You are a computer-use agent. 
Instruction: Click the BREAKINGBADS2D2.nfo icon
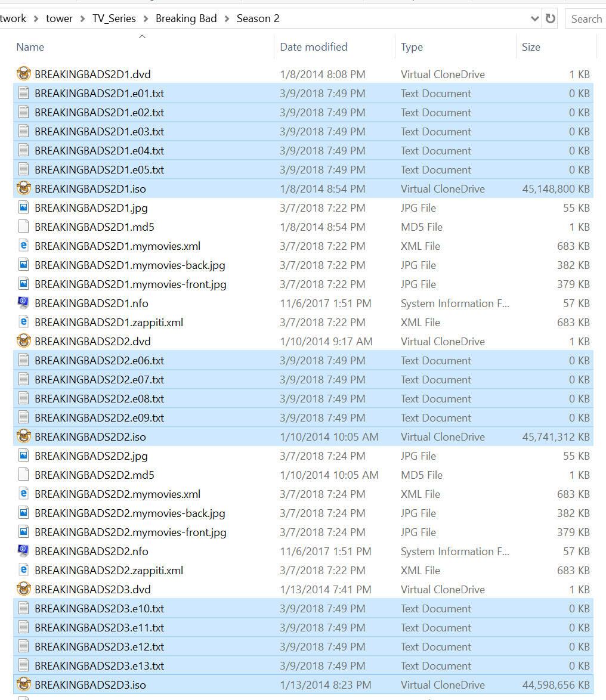(x=24, y=551)
